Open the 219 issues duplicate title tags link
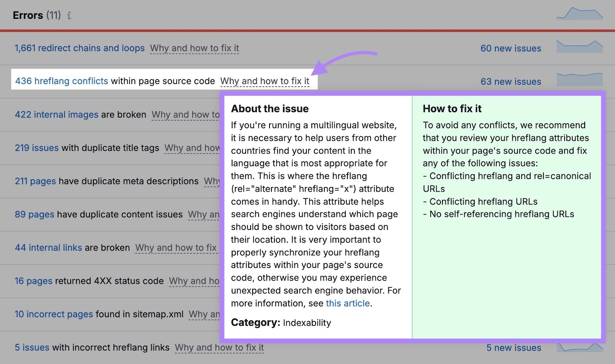This screenshot has width=615, height=364. [x=37, y=148]
